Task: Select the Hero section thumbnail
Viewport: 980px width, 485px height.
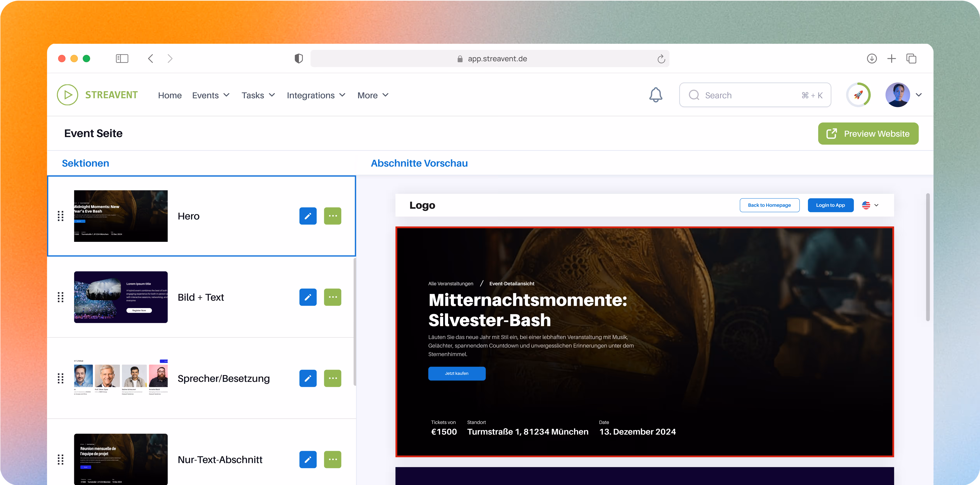Action: pos(121,216)
